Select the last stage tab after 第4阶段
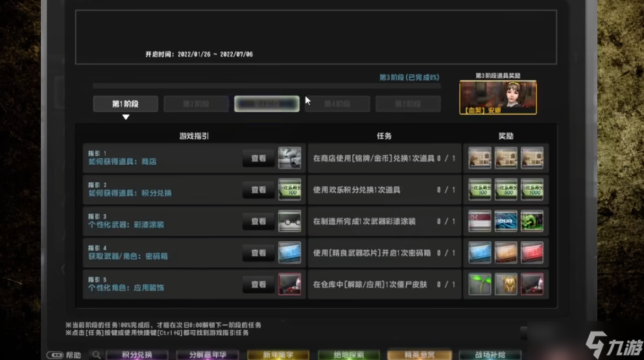The height and width of the screenshot is (360, 644). coord(408,104)
